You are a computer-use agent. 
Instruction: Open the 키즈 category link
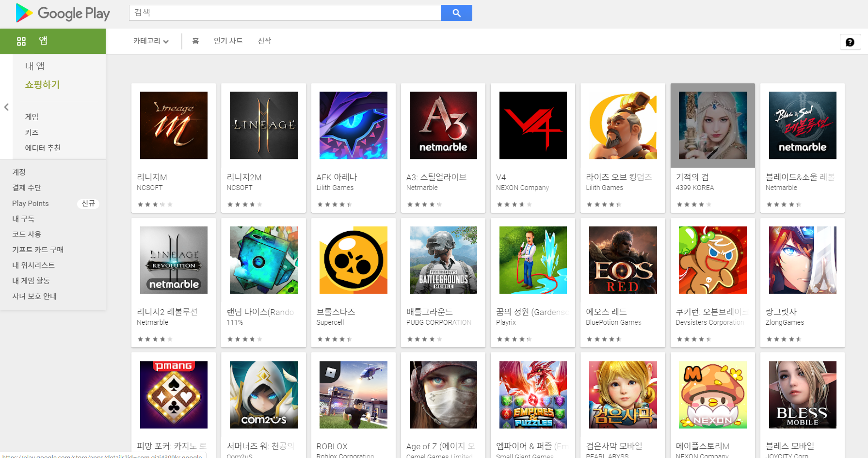pyautogui.click(x=32, y=132)
